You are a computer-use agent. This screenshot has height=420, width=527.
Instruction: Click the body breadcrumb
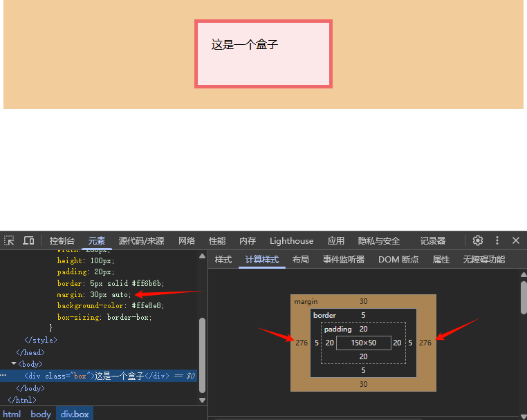(41, 414)
